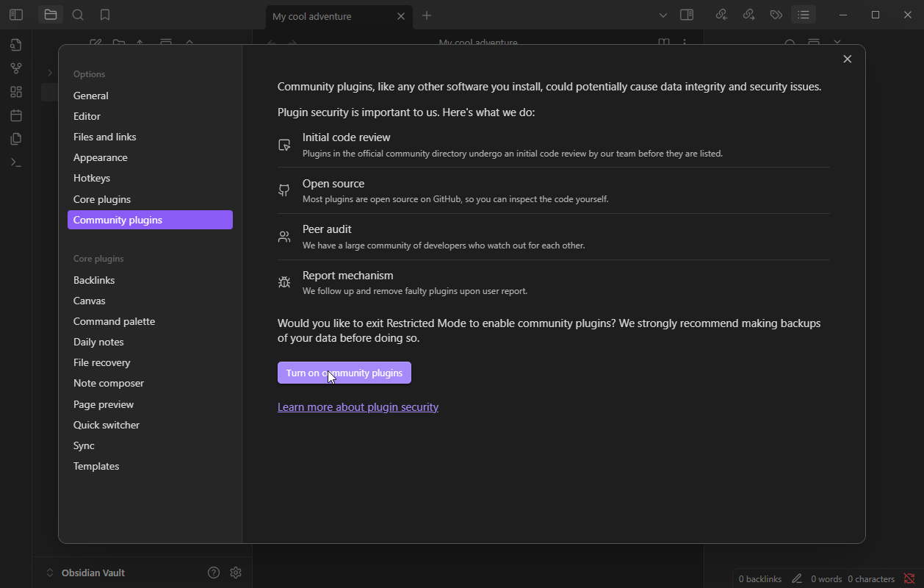Image resolution: width=924 pixels, height=588 pixels.
Task: Open command palette ribbon icon
Action: (x=16, y=162)
